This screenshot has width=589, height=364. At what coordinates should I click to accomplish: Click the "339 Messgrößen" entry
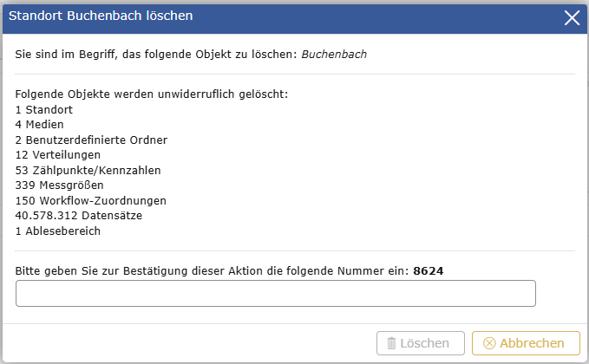61,185
